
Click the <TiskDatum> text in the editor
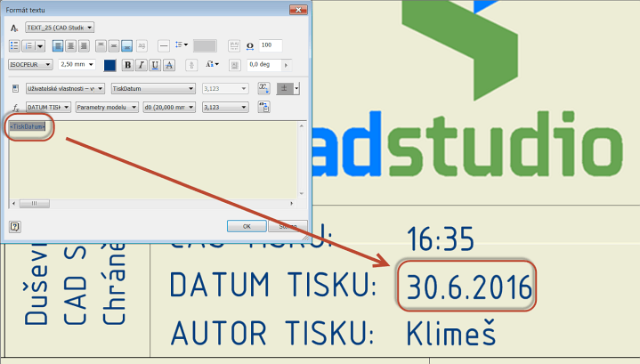[x=28, y=126]
